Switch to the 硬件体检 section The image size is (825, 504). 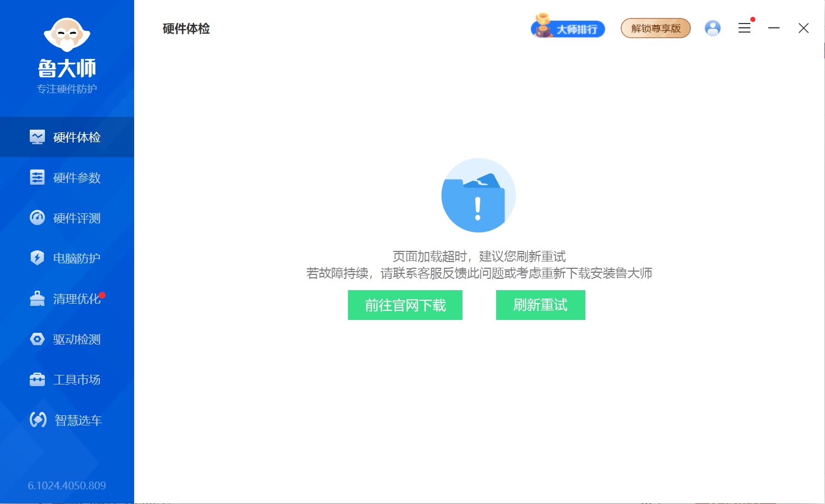pos(67,137)
